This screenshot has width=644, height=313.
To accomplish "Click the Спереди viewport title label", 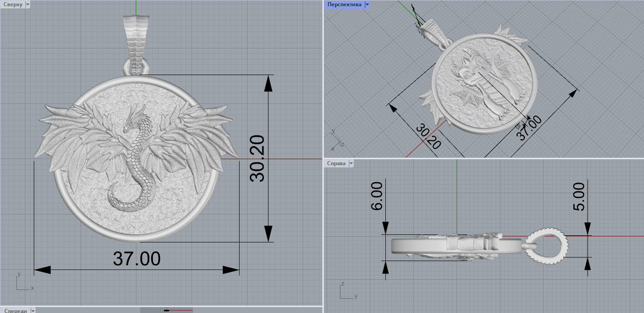I will point(14,311).
